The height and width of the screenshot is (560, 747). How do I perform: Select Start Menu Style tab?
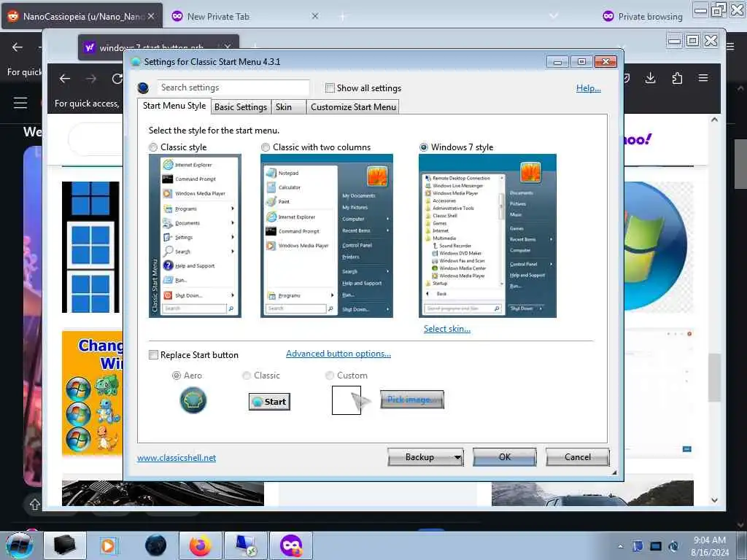(174, 106)
